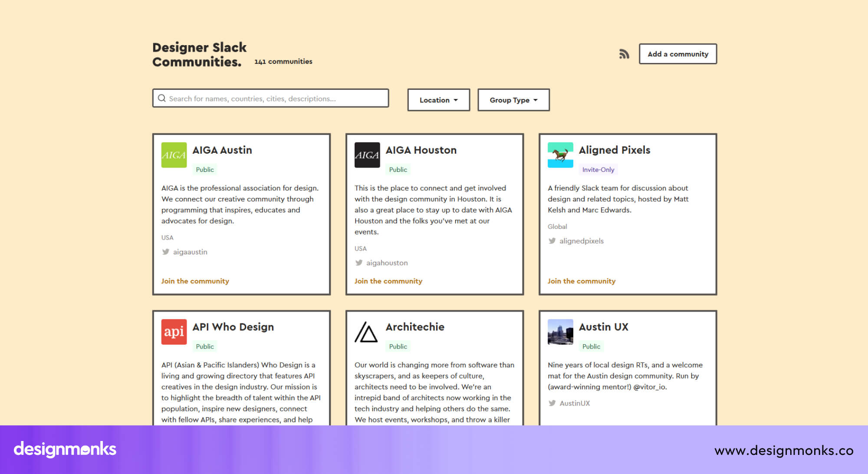Click Twitter bird icon beside alignedpixels
The height and width of the screenshot is (474, 868).
(x=552, y=241)
